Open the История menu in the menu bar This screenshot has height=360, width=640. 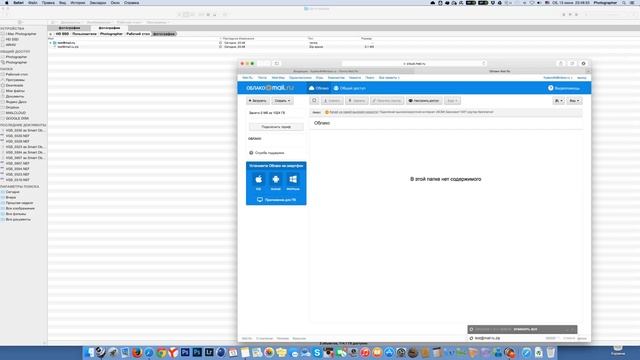pos(78,2)
